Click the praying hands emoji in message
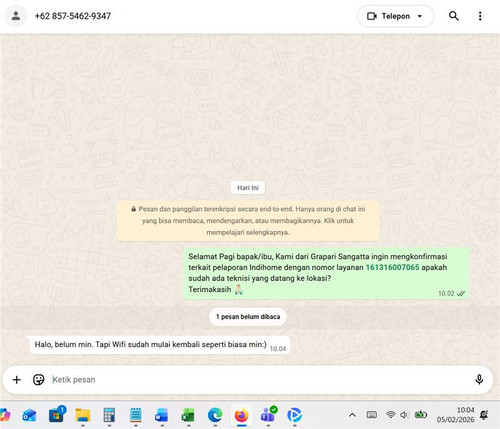Viewport: 500px width, 429px height. (x=239, y=289)
